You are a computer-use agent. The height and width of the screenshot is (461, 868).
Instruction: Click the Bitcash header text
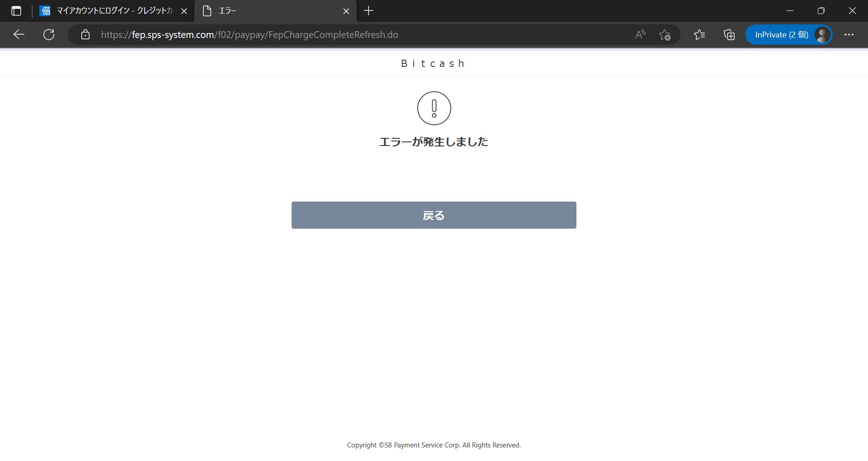(433, 63)
